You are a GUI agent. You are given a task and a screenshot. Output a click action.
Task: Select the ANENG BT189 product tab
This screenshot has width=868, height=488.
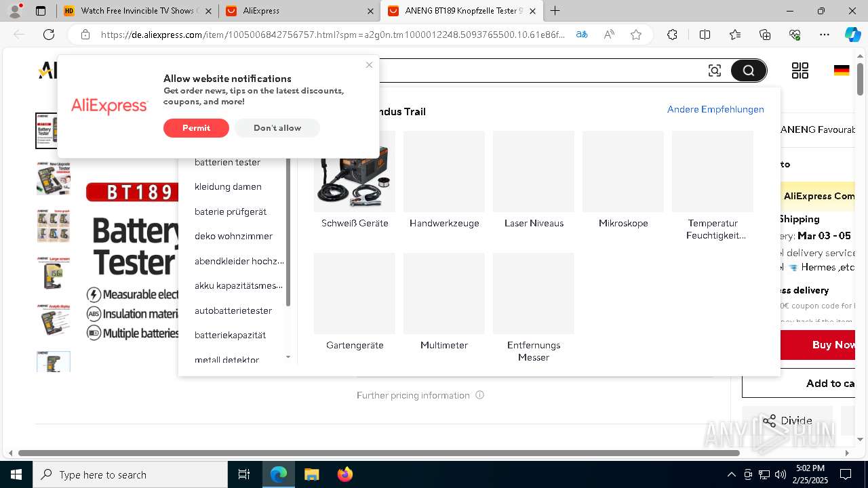coord(461,11)
